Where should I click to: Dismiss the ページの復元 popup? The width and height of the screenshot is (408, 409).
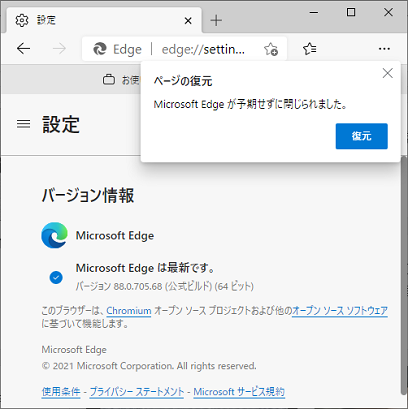coord(388,73)
